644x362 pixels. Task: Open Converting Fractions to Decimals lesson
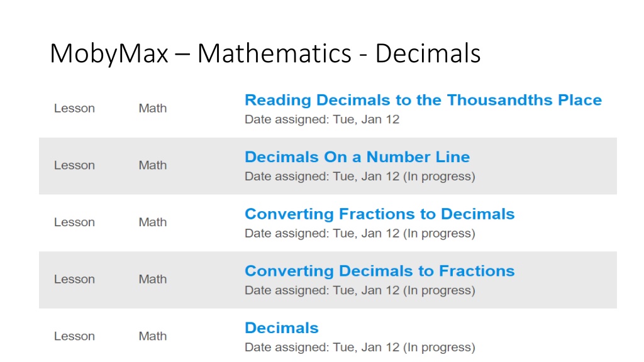click(x=379, y=214)
